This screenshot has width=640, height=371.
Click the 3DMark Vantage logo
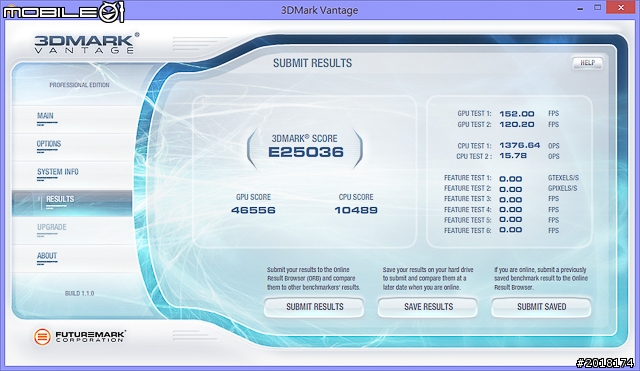(87, 43)
